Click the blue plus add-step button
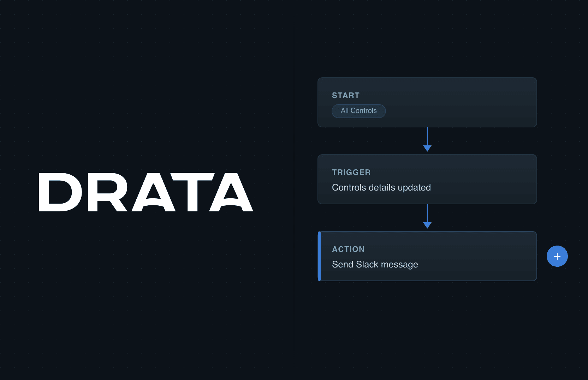588x380 pixels. pos(557,256)
